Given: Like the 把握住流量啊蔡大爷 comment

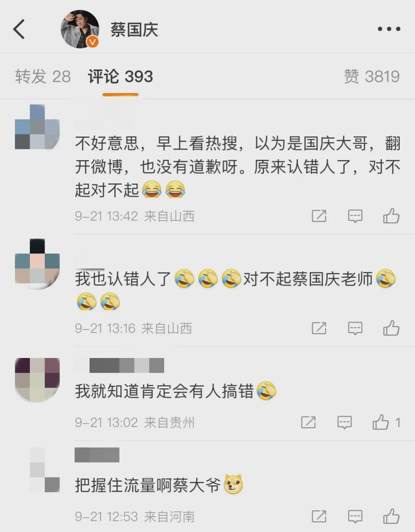Looking at the screenshot, I should pyautogui.click(x=391, y=516).
